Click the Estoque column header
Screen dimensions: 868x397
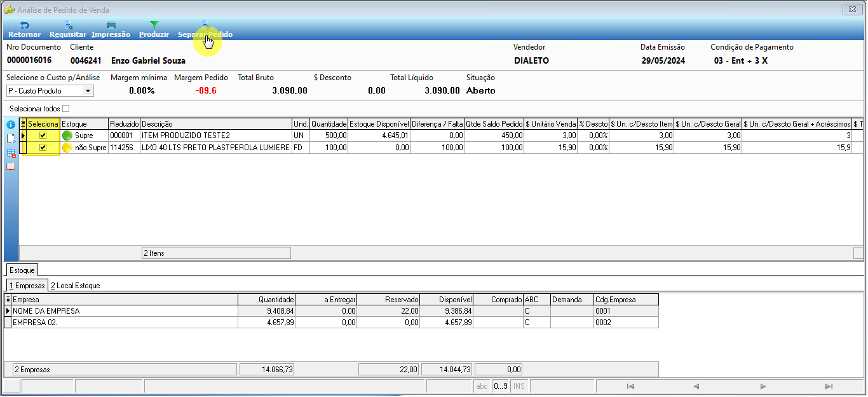click(x=84, y=124)
